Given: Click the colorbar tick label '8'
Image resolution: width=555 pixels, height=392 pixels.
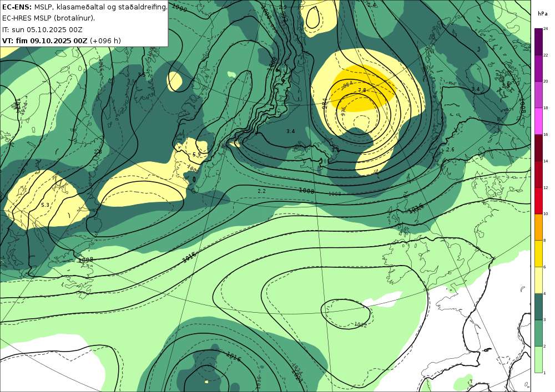Looking at the screenshot, I should tap(544, 241).
